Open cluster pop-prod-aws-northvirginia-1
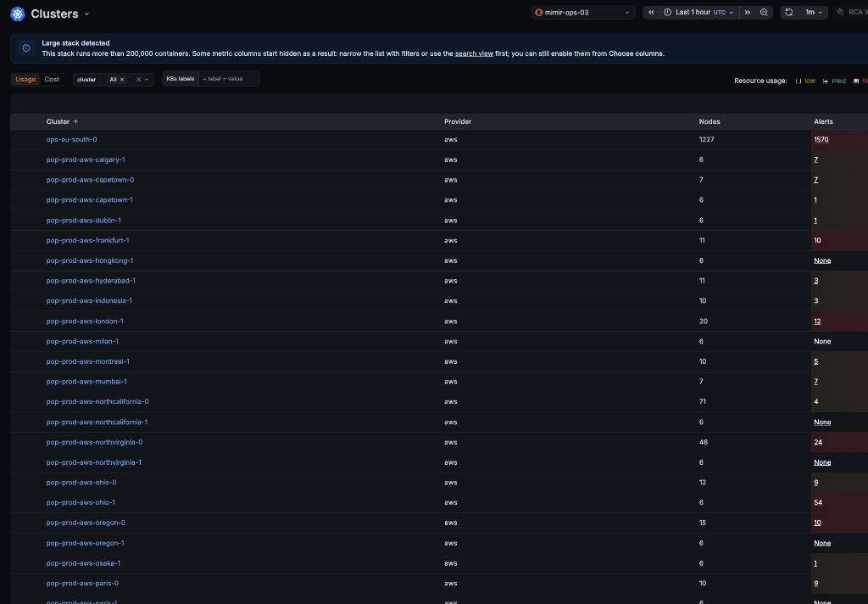This screenshot has width=868, height=604. point(94,462)
